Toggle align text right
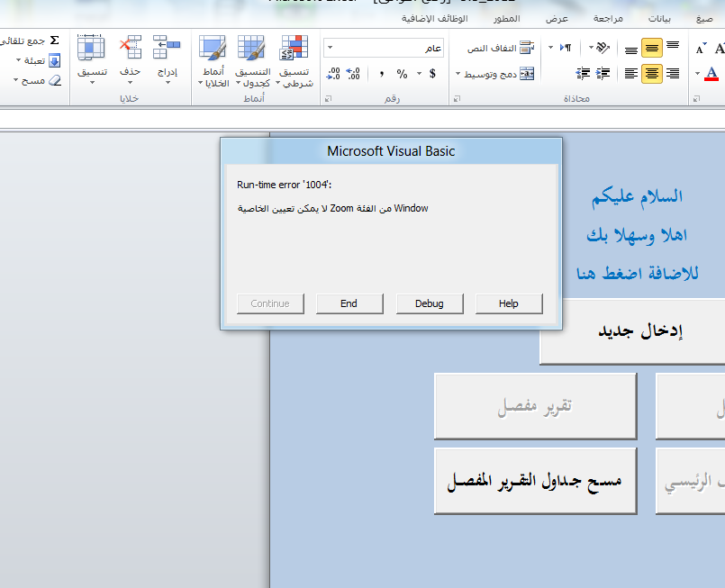This screenshot has height=588, width=725. (x=673, y=74)
